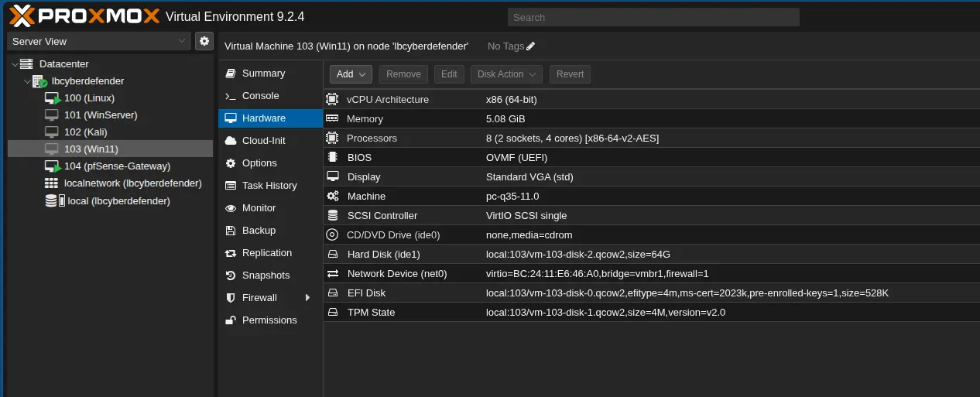The image size is (980, 397).
Task: Click the Options gear icon
Action: (230, 163)
